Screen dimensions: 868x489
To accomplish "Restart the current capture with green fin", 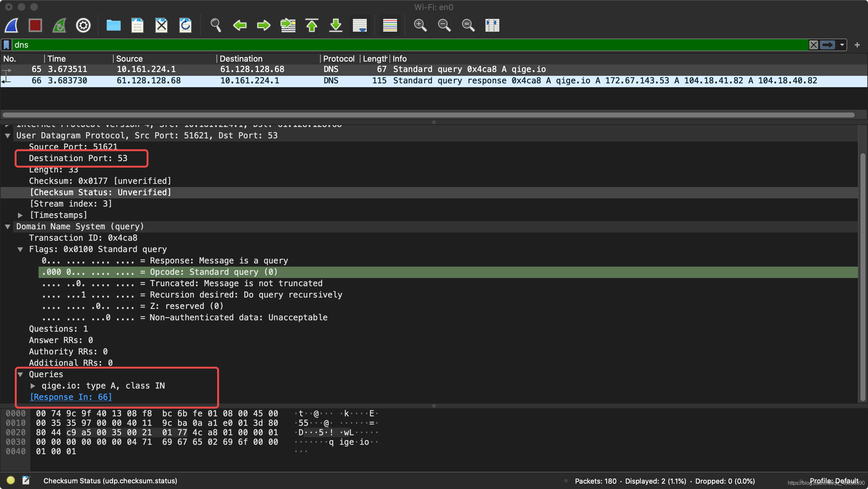I will click(59, 25).
